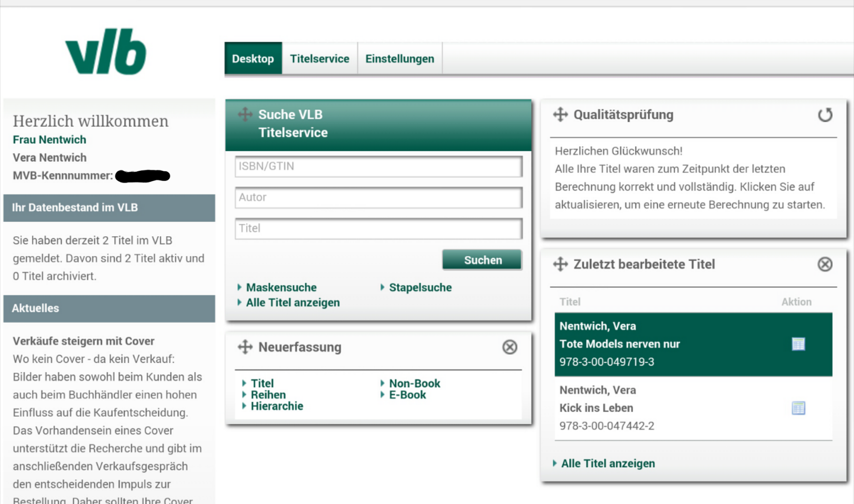Open the action table for Tote Models nerven nur
Viewport: 854px width, 504px height.
(x=799, y=344)
